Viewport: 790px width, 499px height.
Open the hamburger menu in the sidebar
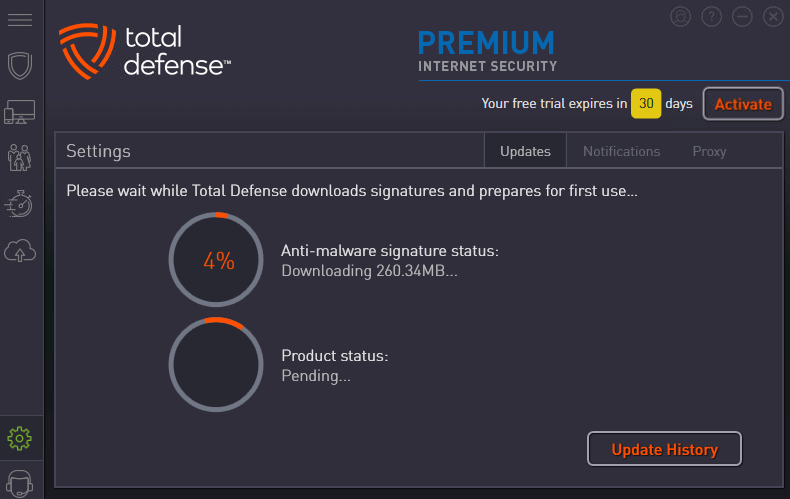20,20
